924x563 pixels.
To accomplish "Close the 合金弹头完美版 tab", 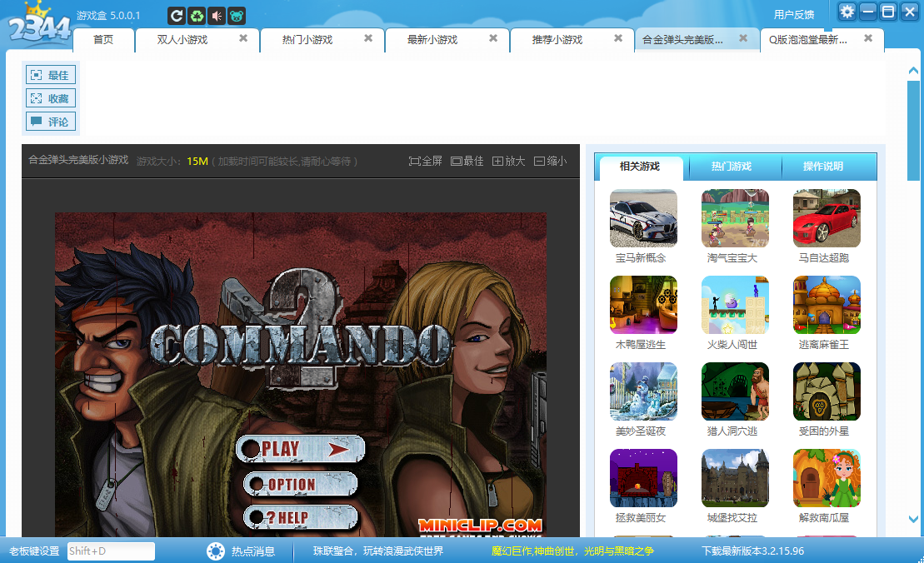I will pyautogui.click(x=743, y=38).
